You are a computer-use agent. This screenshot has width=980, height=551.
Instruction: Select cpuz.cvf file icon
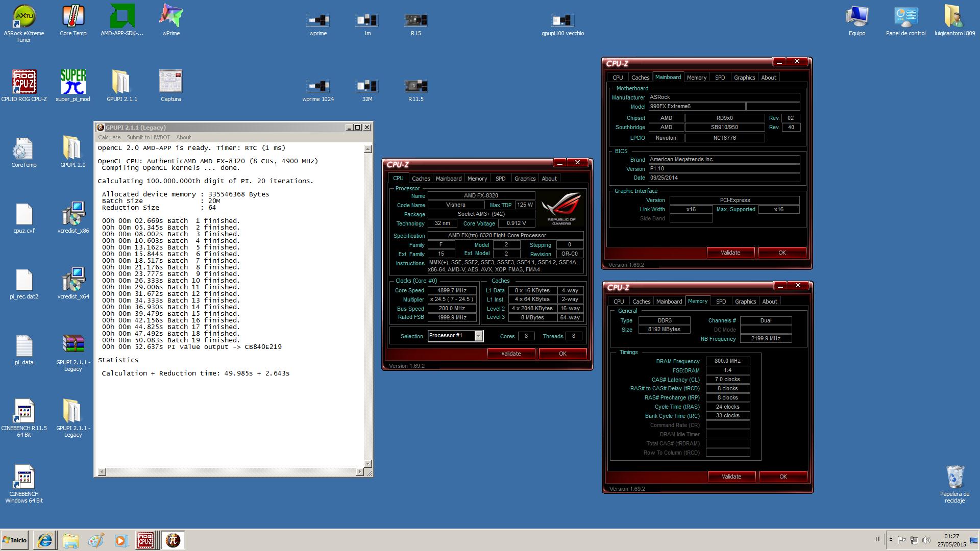[x=24, y=218]
